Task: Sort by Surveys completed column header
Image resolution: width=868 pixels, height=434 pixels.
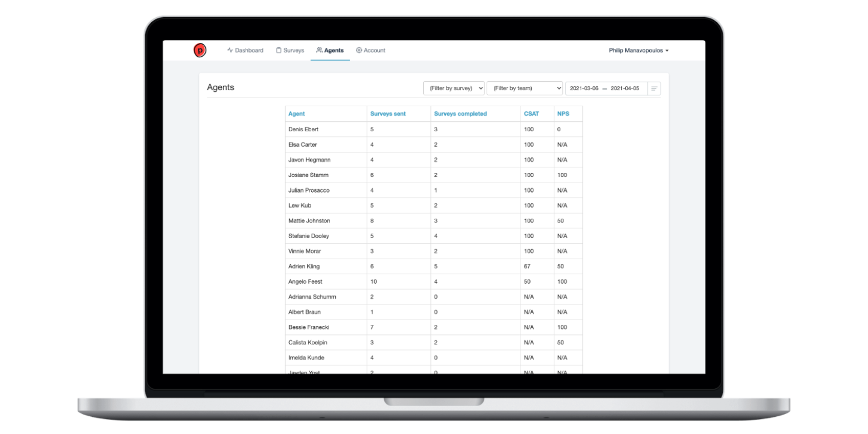Action: pyautogui.click(x=460, y=114)
